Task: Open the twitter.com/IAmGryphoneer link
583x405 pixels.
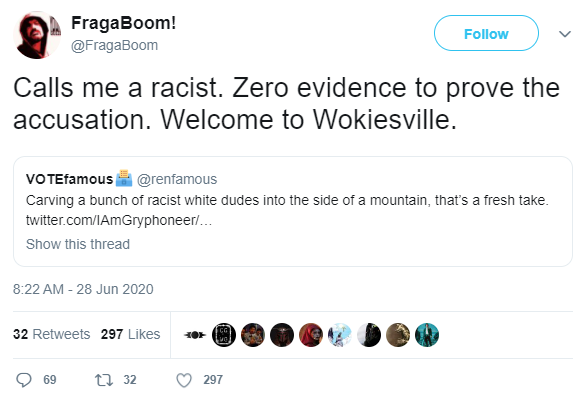Action: point(119,221)
